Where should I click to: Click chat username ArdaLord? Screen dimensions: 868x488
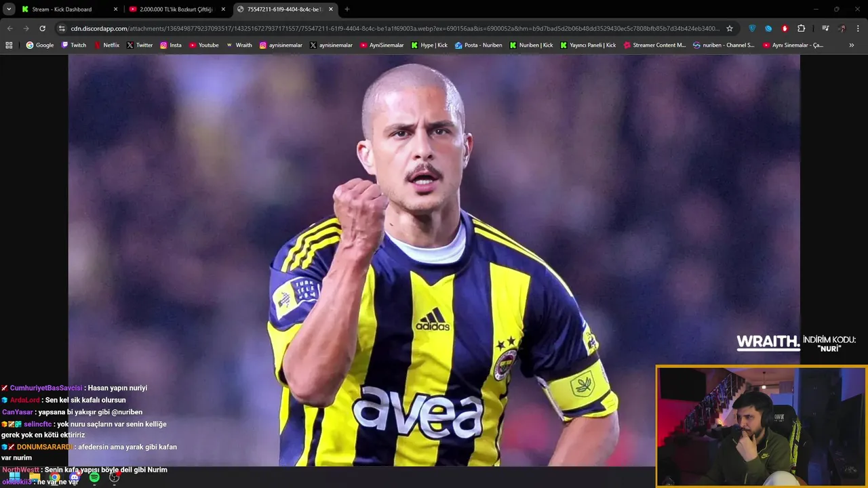coord(25,401)
